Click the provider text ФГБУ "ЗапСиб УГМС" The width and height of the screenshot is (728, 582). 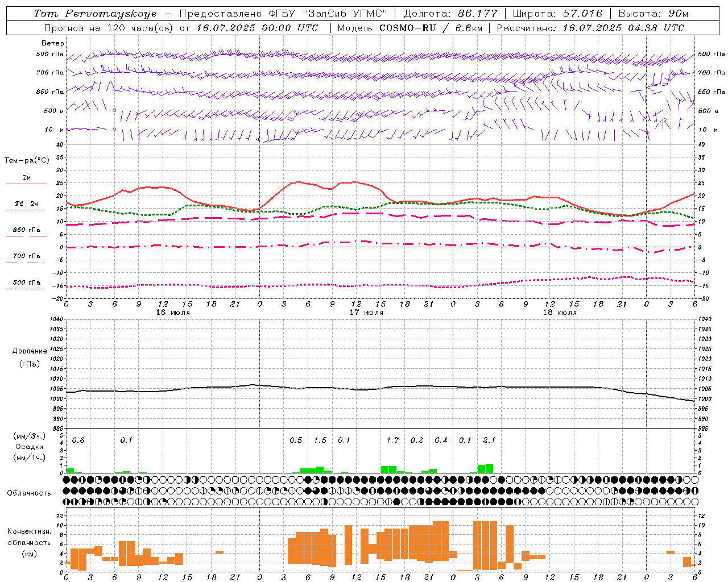(x=327, y=14)
